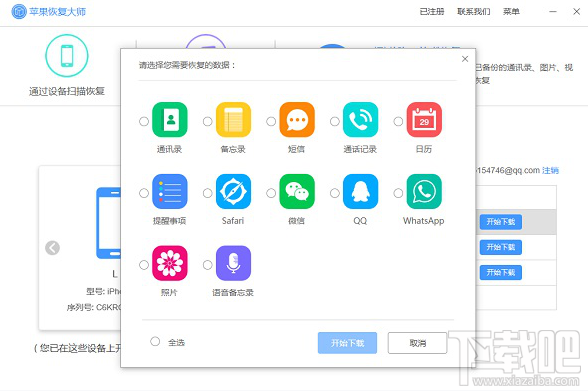The width and height of the screenshot is (588, 391).
Task: Toggle the 全选 select-all option
Action: [x=155, y=342]
